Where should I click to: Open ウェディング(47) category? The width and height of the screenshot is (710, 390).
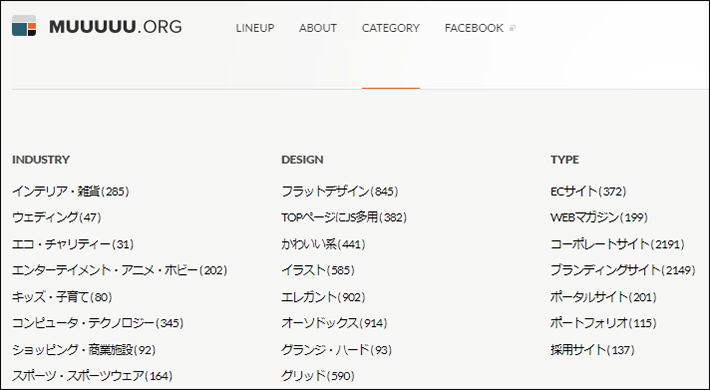57,217
